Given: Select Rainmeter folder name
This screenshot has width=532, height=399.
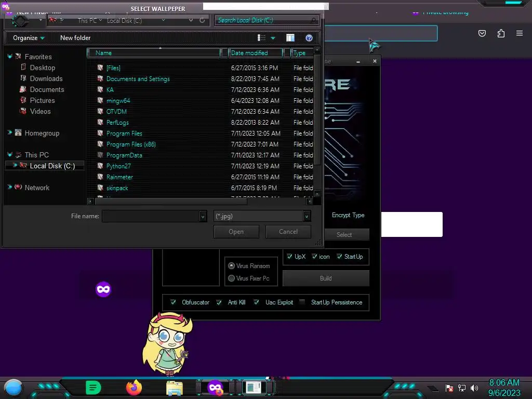Looking at the screenshot, I should click(119, 177).
